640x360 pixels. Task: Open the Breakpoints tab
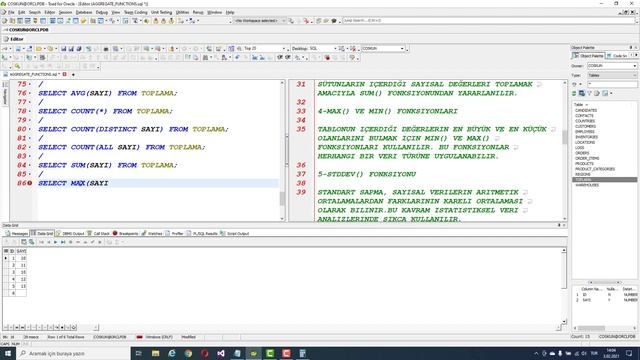coord(126,234)
